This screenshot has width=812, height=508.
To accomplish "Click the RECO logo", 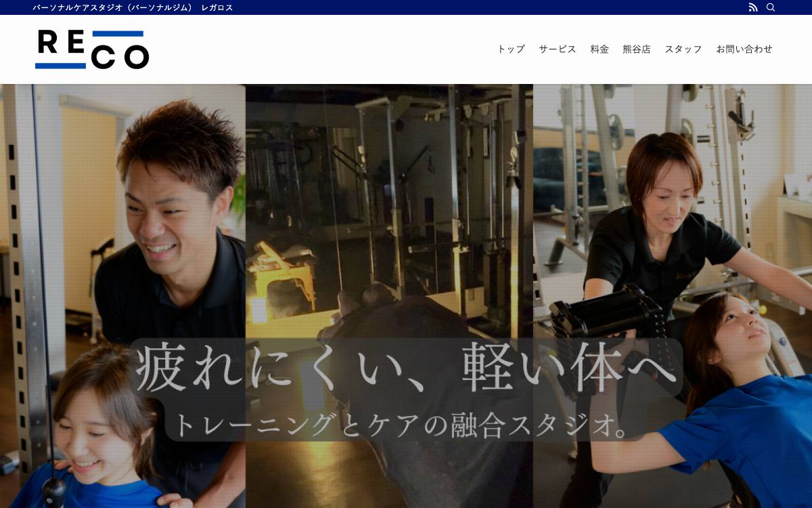I will [x=92, y=49].
